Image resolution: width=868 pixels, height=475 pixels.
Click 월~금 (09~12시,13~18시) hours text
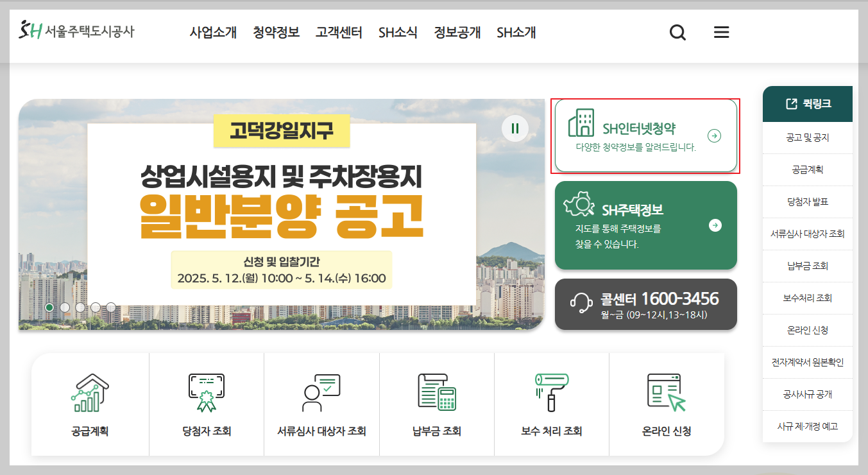654,315
